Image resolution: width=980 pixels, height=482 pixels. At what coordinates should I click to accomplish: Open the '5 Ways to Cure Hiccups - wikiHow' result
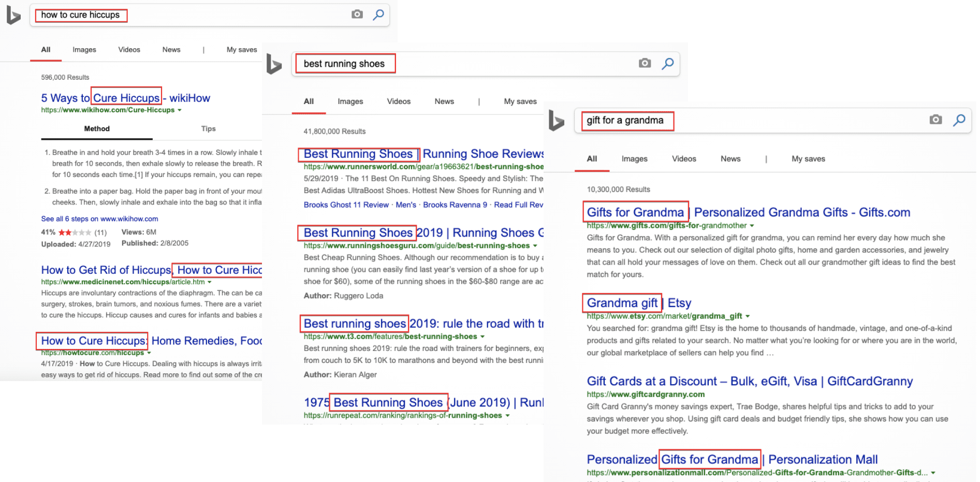click(x=126, y=98)
